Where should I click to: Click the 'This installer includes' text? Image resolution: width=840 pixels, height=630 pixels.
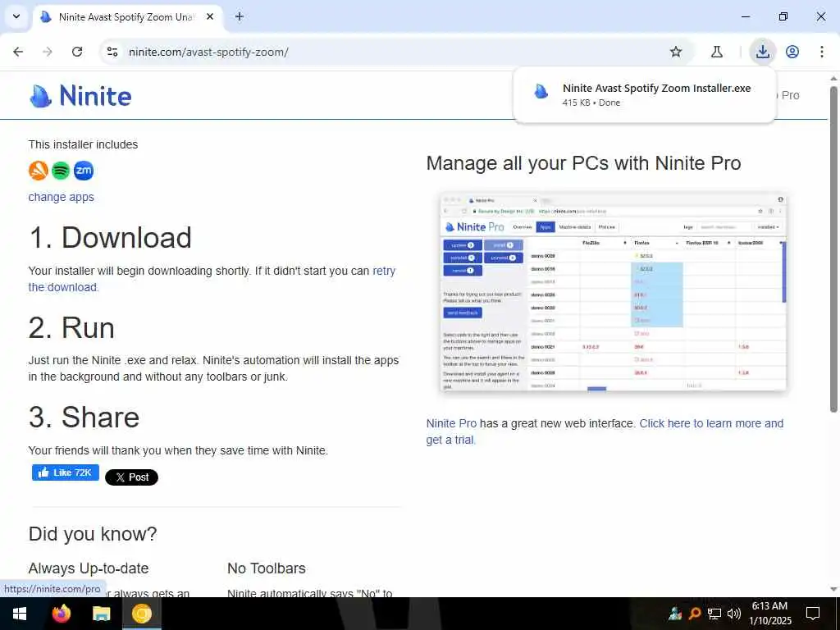pyautogui.click(x=83, y=144)
